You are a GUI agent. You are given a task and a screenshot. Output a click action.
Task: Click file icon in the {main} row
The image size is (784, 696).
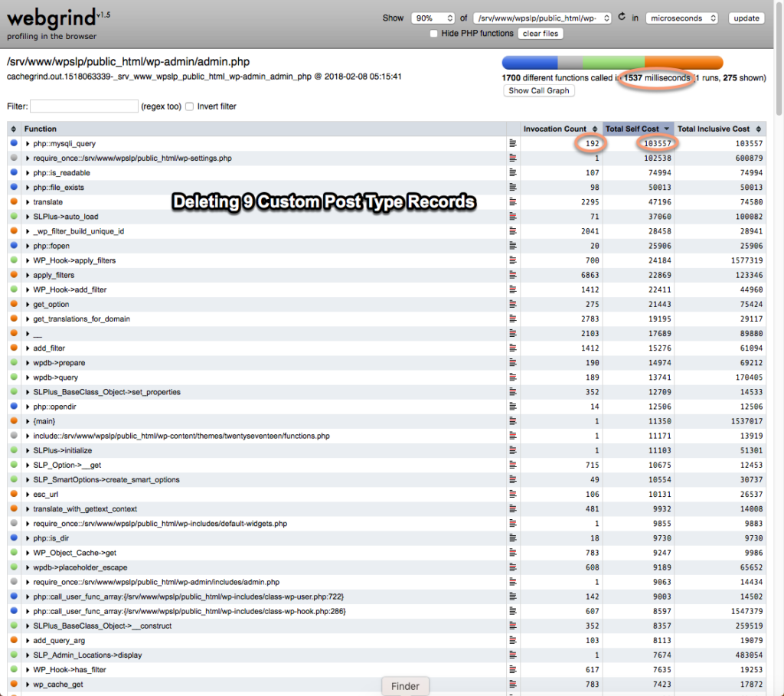[x=513, y=421]
